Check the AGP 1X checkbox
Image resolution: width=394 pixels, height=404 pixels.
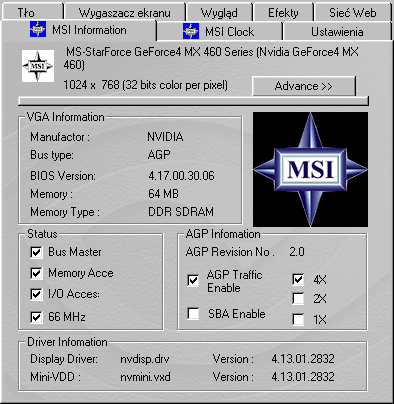298,319
